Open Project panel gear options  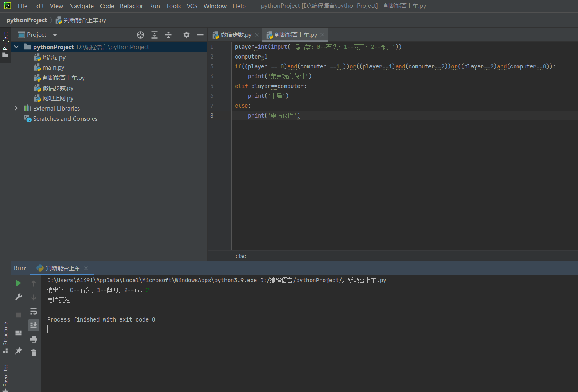(186, 35)
